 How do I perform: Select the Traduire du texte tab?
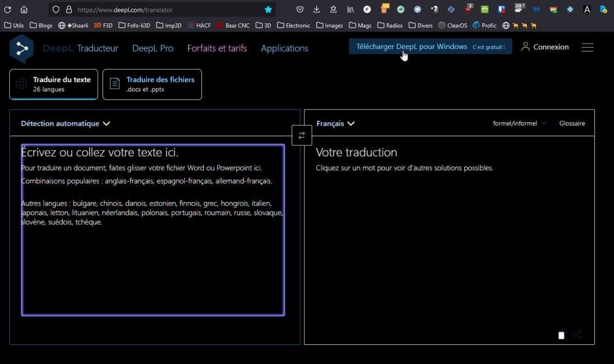pos(53,85)
